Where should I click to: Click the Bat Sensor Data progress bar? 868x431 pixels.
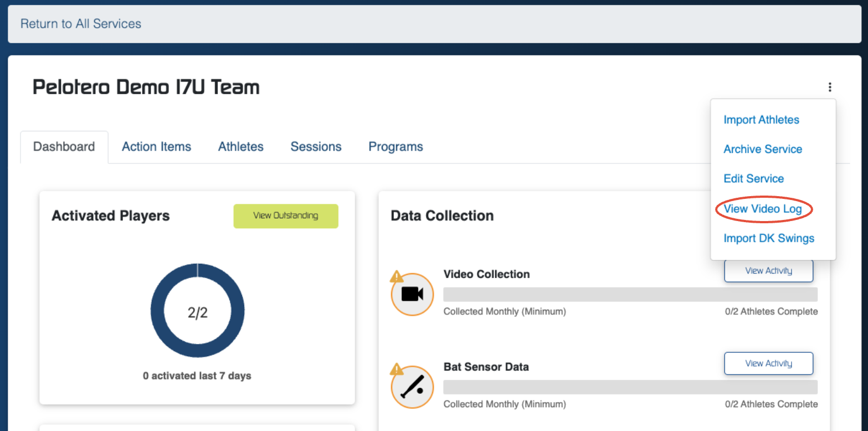(630, 387)
